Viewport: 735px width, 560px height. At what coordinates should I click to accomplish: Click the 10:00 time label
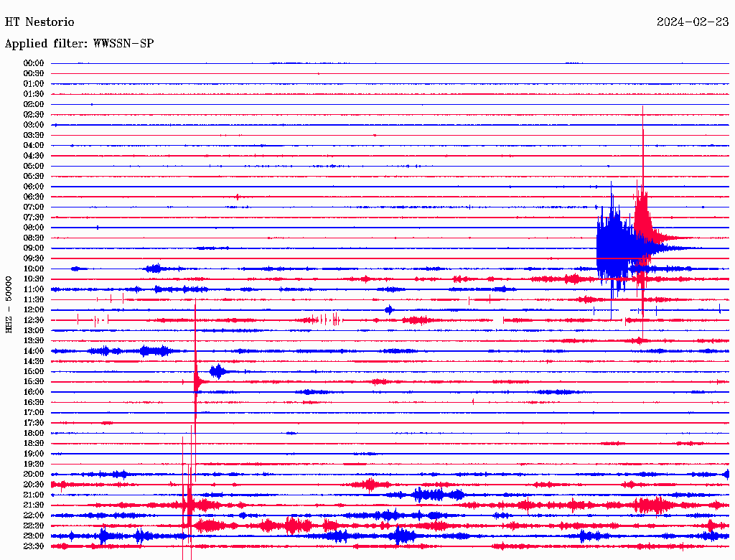pyautogui.click(x=34, y=269)
